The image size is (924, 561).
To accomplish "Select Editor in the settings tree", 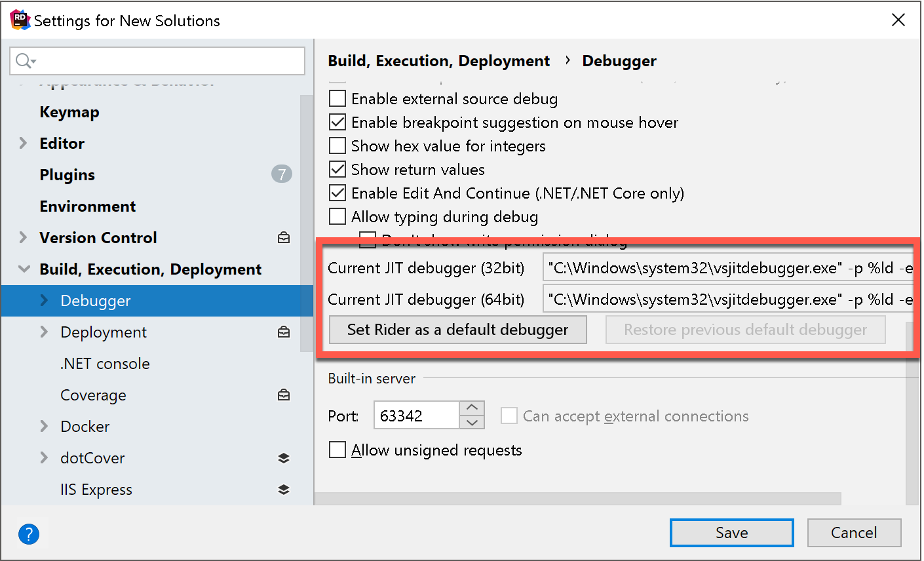I will [x=62, y=144].
